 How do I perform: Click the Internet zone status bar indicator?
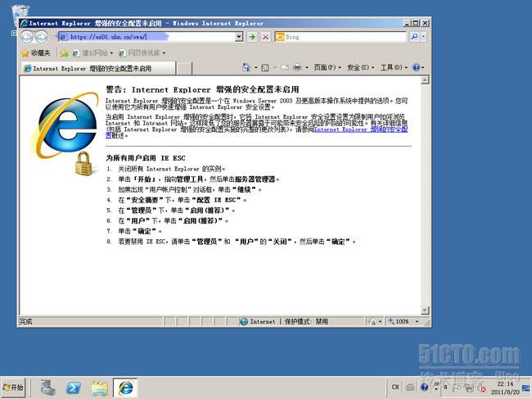(258, 321)
